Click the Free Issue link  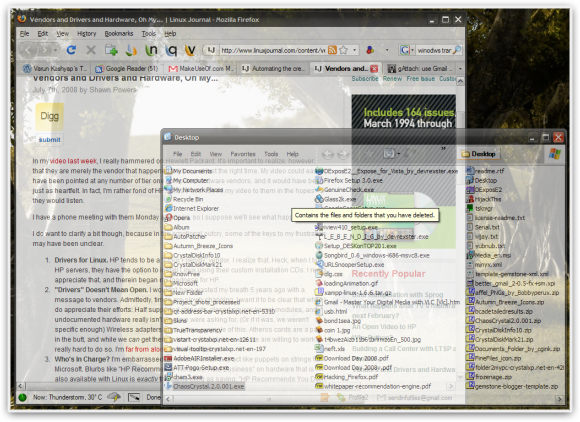(421, 79)
